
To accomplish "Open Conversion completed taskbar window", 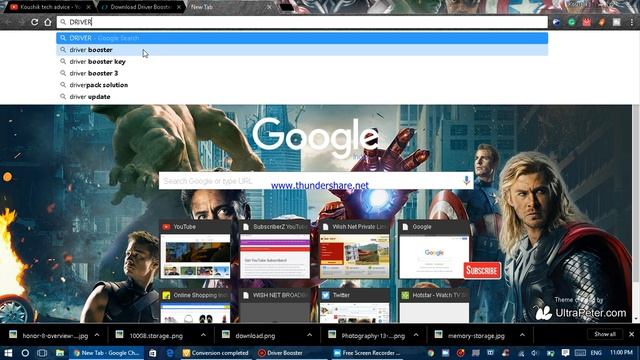I will (216, 353).
